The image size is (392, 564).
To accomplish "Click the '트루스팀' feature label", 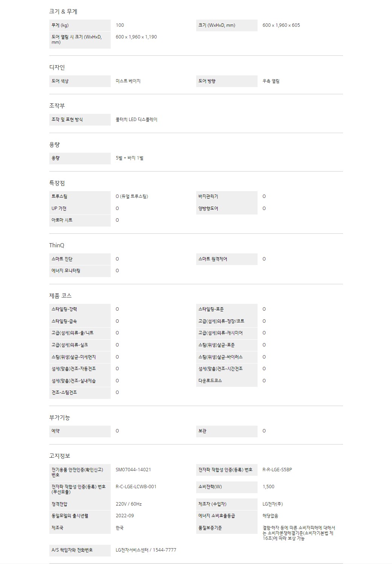I will click(x=59, y=196).
